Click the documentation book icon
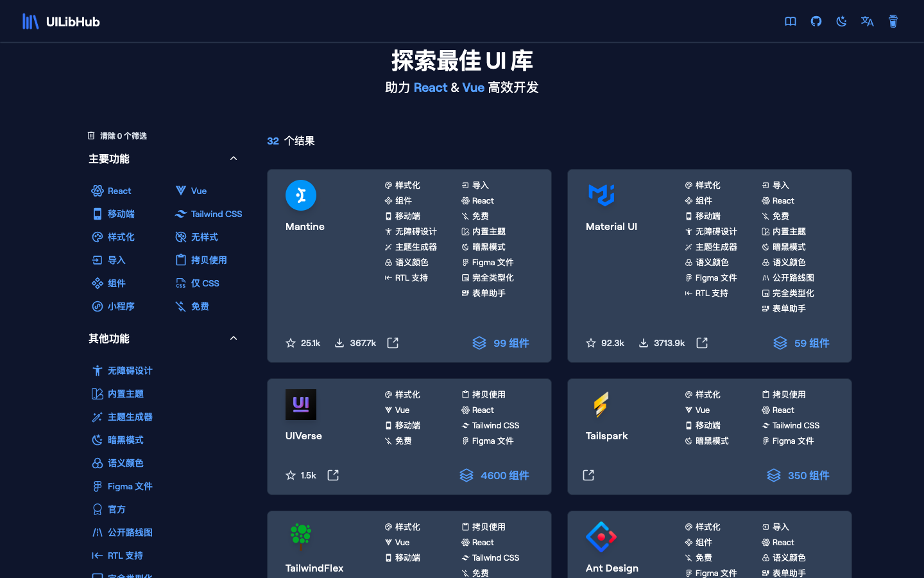 point(790,21)
